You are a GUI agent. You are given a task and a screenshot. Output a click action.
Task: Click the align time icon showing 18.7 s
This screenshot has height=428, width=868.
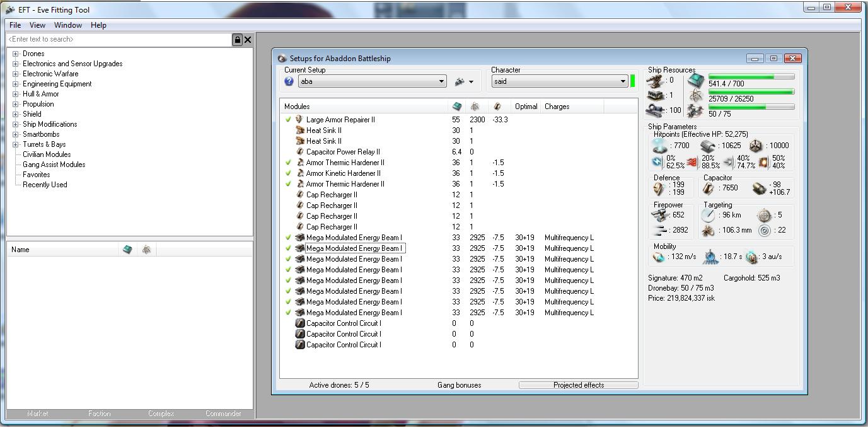click(x=712, y=257)
